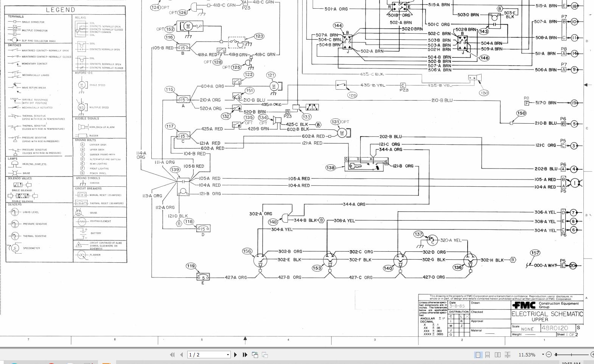Toggle two-page facing view
The width and height of the screenshot is (594, 364).
pos(498,355)
